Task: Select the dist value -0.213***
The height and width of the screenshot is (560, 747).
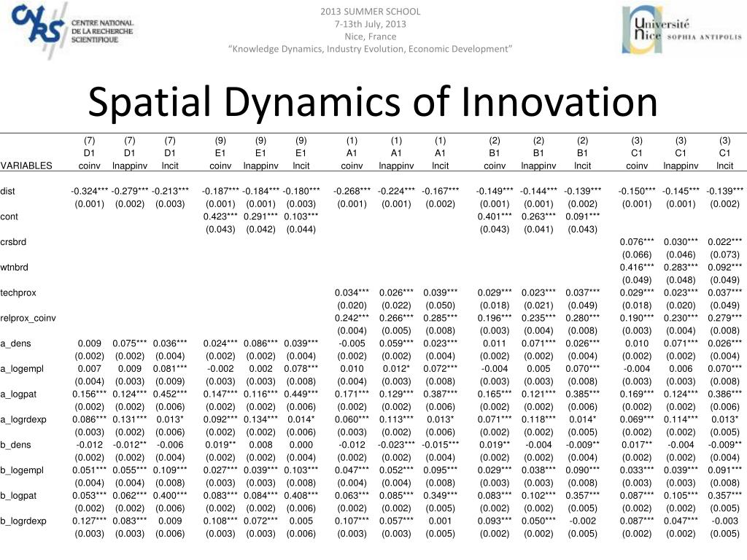Action: pyautogui.click(x=170, y=191)
